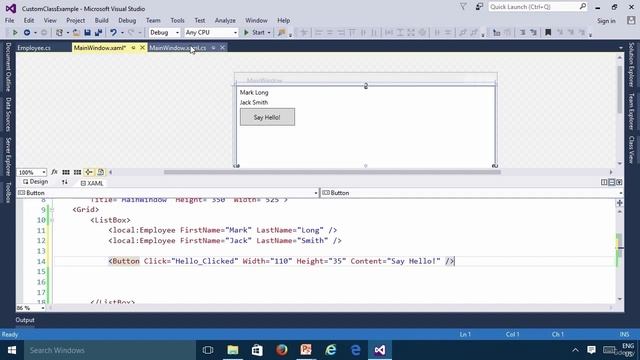Select Mark Long in designer list
The width and height of the screenshot is (640, 360).
coord(254,93)
